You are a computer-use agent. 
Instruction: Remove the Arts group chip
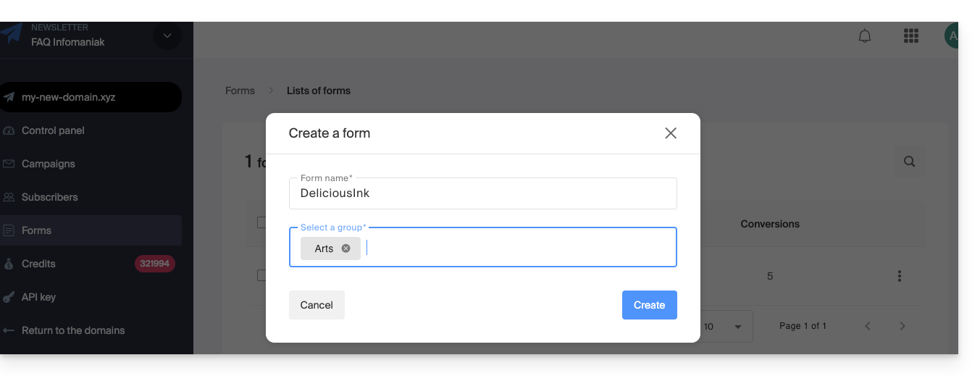pyautogui.click(x=345, y=248)
